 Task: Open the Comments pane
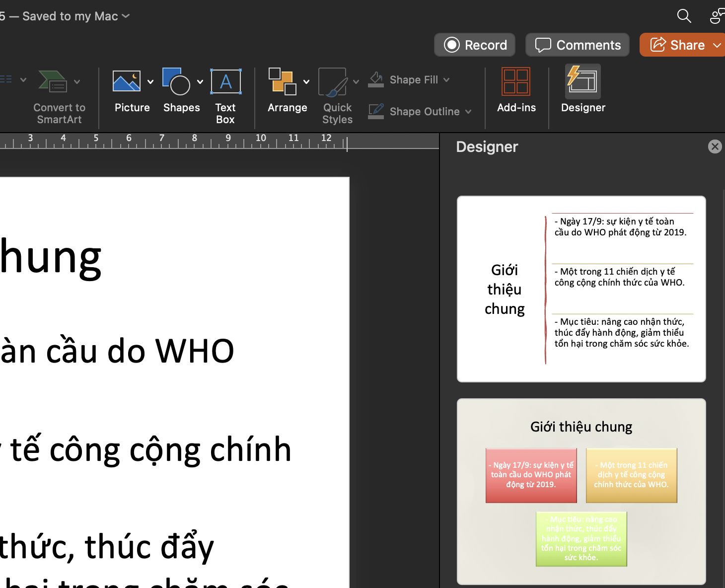click(578, 45)
